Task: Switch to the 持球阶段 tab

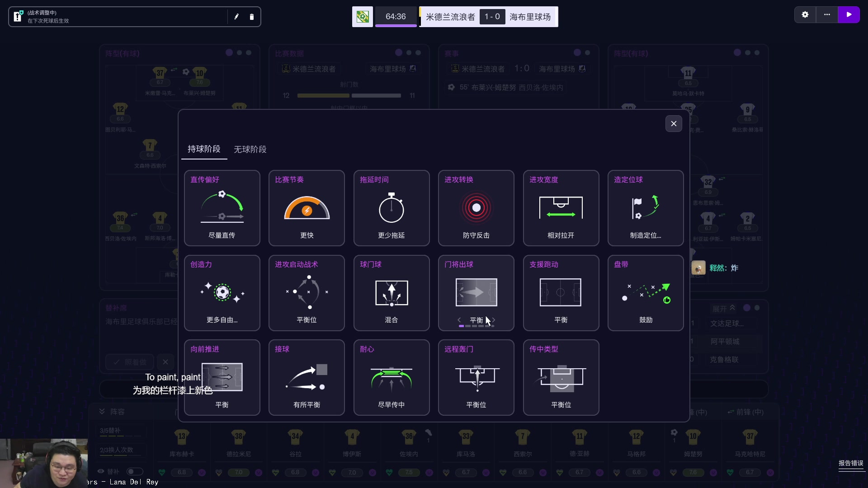Action: pyautogui.click(x=204, y=149)
